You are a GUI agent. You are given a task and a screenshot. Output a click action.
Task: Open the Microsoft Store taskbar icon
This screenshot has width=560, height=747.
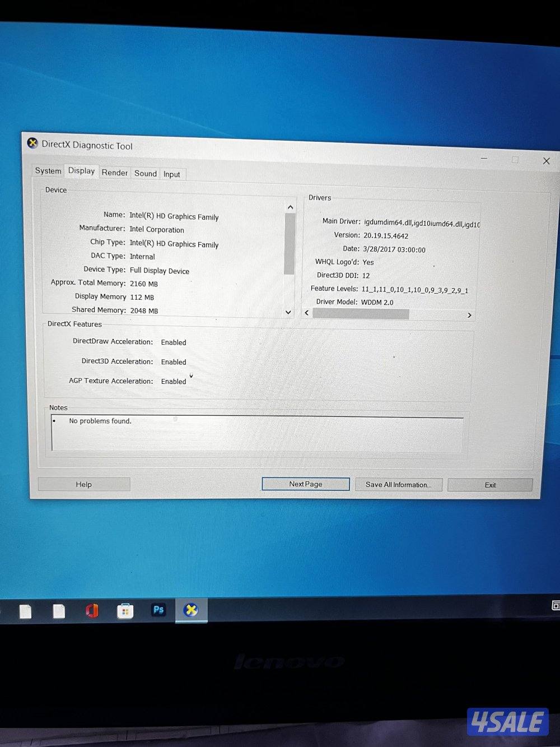click(x=125, y=610)
